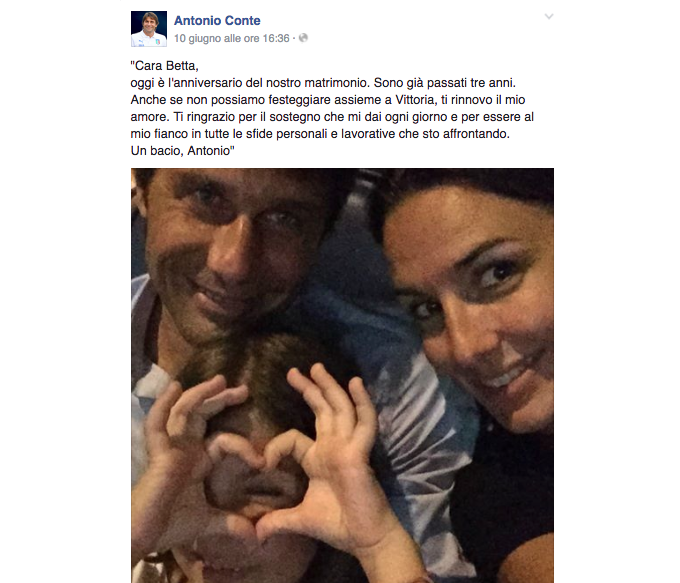
Task: Click the Italy jersey in the profile thumbnail
Action: pyautogui.click(x=149, y=40)
